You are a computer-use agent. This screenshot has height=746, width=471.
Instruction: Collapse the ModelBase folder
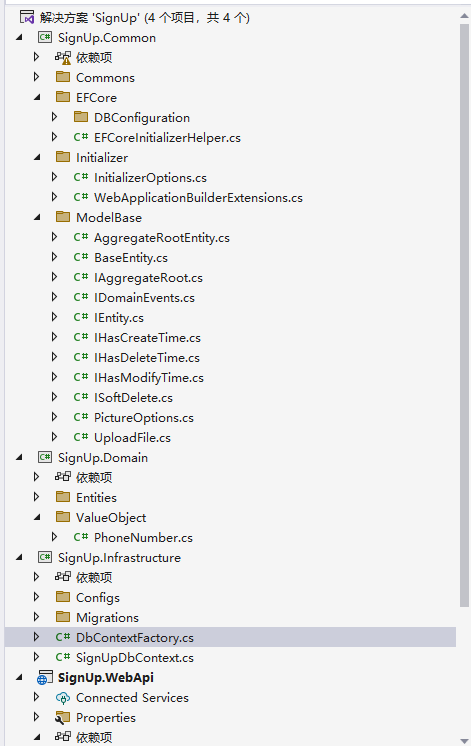click(x=37, y=217)
